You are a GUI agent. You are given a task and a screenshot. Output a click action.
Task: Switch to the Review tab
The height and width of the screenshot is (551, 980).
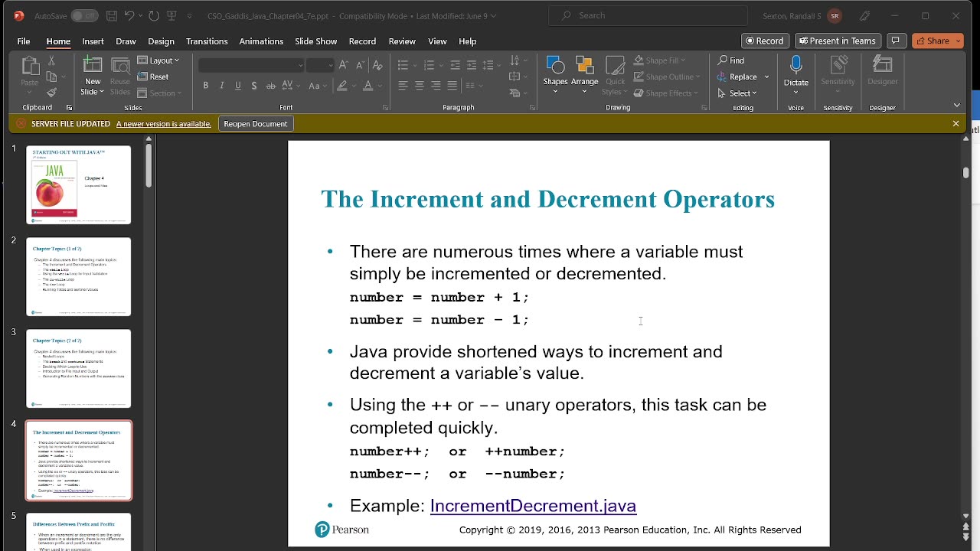402,41
